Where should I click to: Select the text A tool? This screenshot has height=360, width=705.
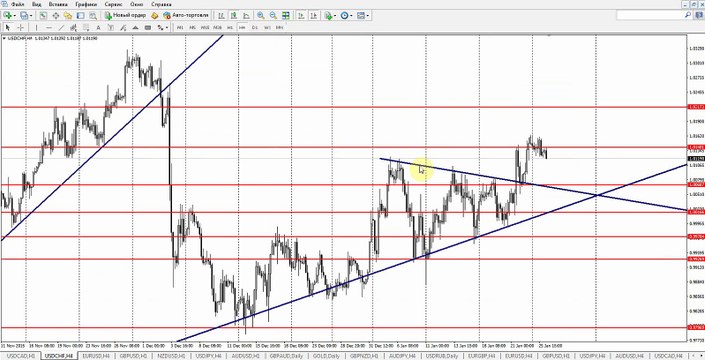point(98,27)
